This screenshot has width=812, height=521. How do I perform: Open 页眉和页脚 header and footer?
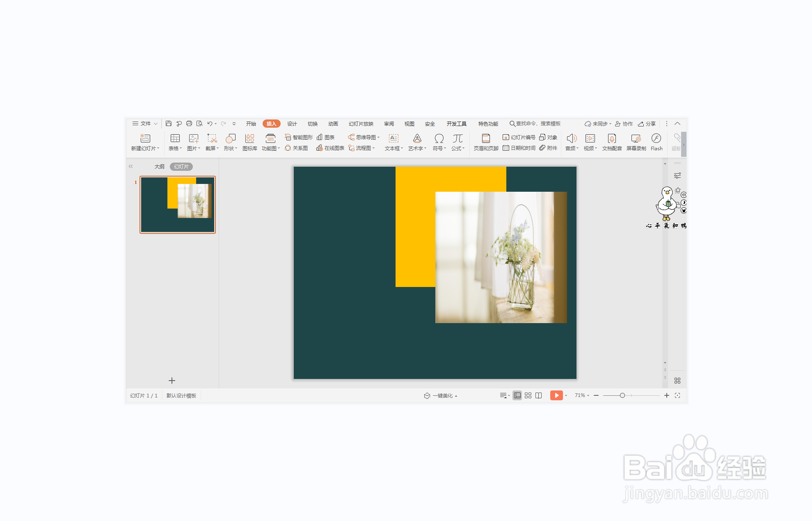coord(486,138)
